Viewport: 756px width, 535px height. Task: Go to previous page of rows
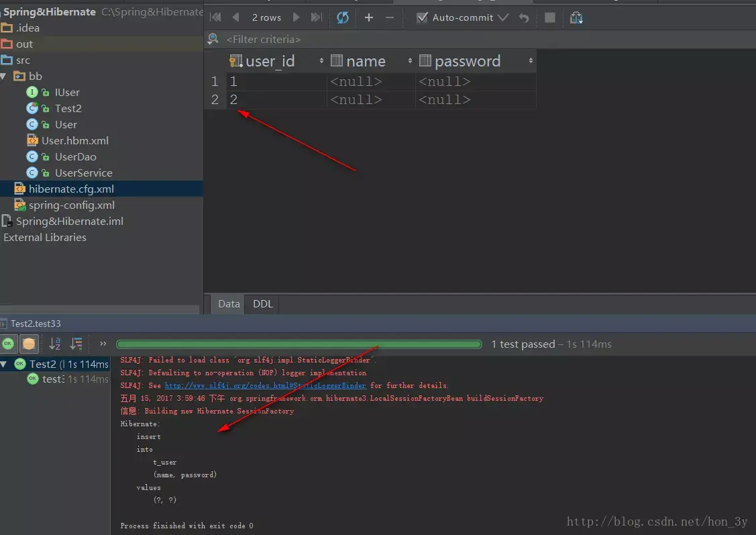235,17
